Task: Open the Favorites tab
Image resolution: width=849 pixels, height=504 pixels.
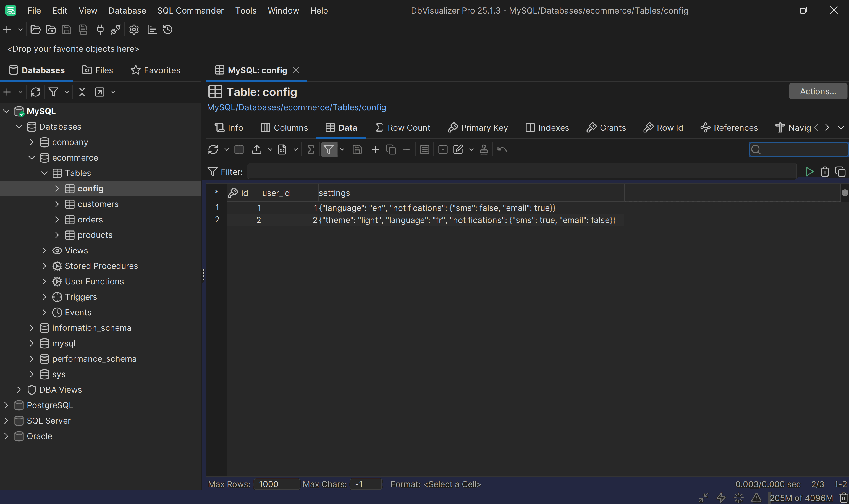Action: (x=155, y=70)
